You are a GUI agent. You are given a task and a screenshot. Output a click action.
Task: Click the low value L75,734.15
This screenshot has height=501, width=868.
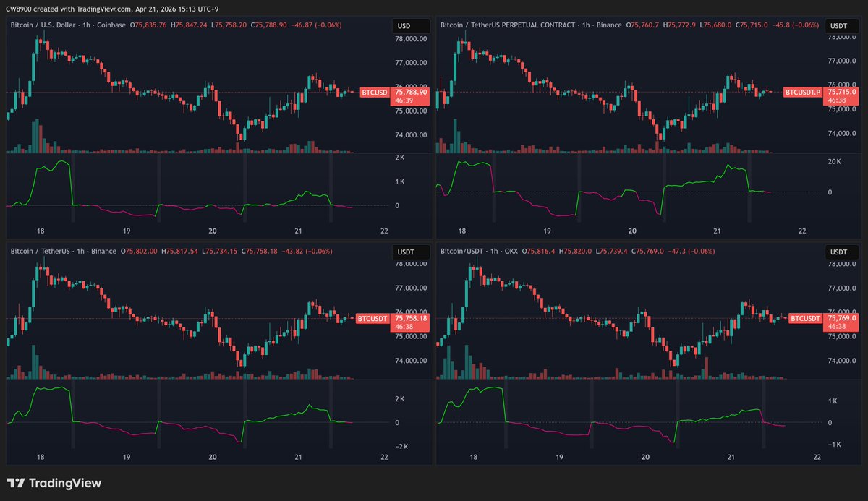pos(221,252)
